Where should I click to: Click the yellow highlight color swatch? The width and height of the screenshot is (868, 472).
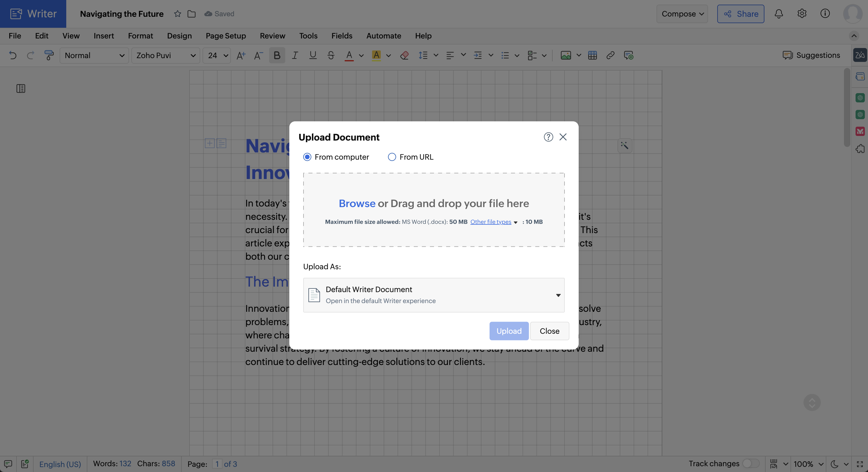point(376,55)
